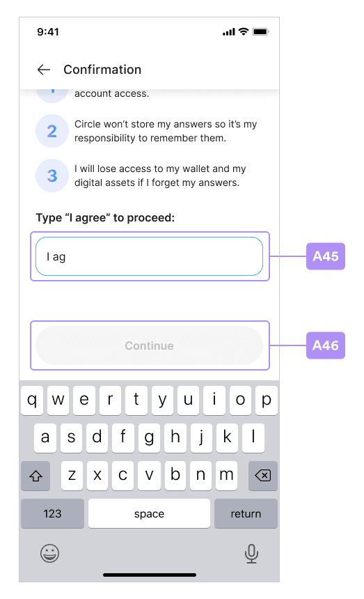Tap the letter e key
The width and height of the screenshot is (364, 599).
pyautogui.click(x=84, y=400)
